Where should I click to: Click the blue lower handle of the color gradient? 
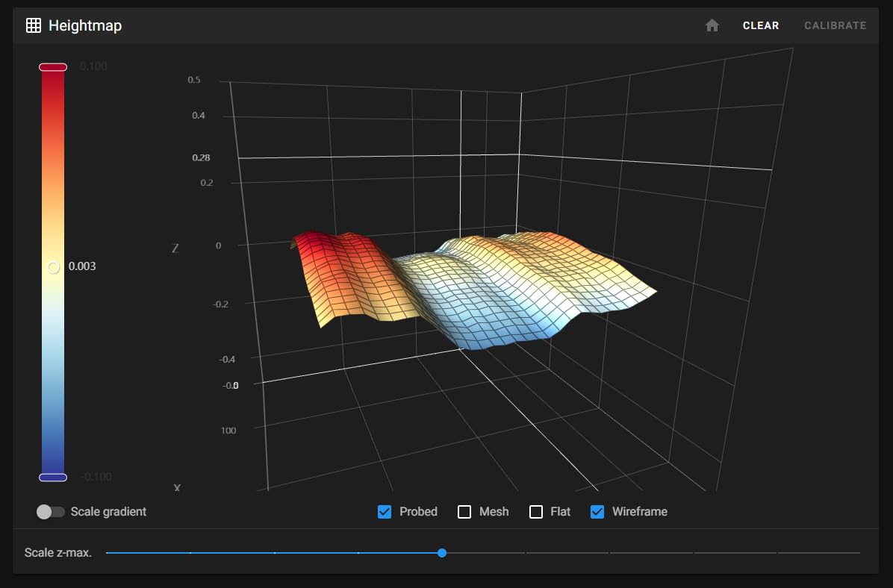[x=53, y=478]
